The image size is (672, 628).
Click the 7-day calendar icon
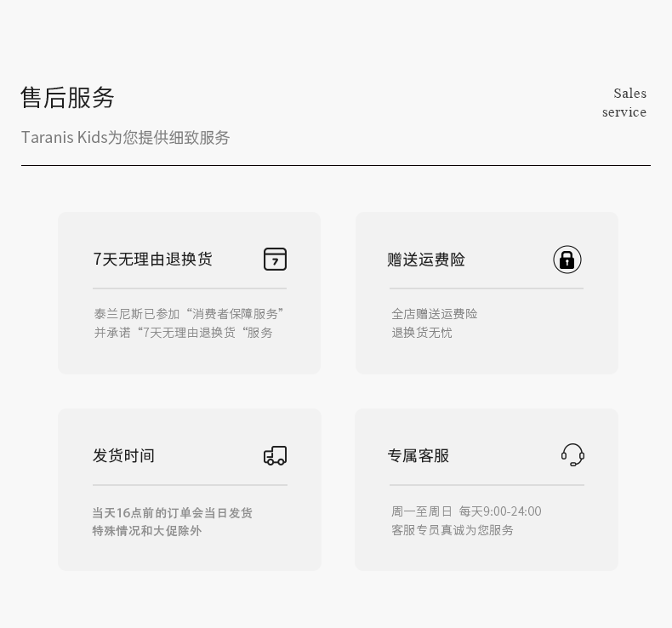tap(275, 259)
